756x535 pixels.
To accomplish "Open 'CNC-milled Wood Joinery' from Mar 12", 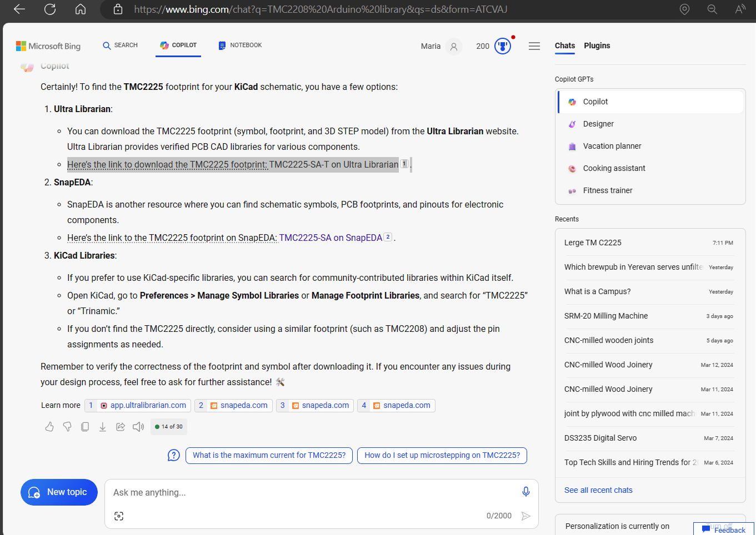I will 649,365.
